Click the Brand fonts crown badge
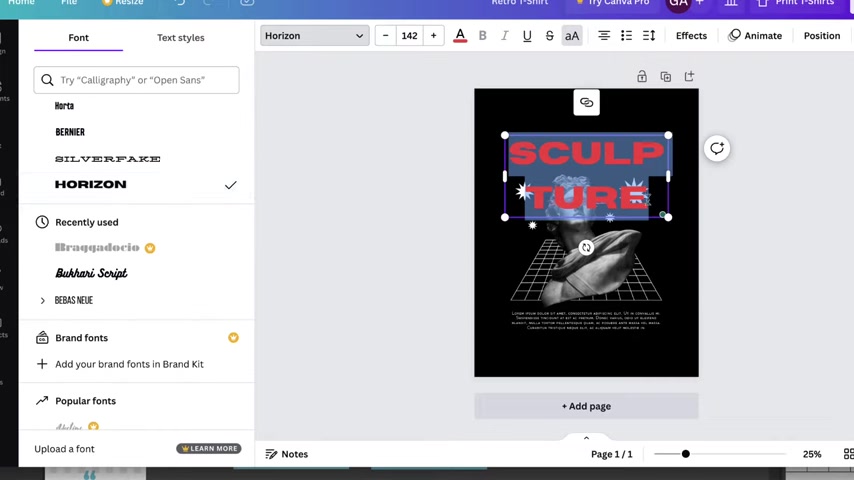This screenshot has height=480, width=854. 233,338
